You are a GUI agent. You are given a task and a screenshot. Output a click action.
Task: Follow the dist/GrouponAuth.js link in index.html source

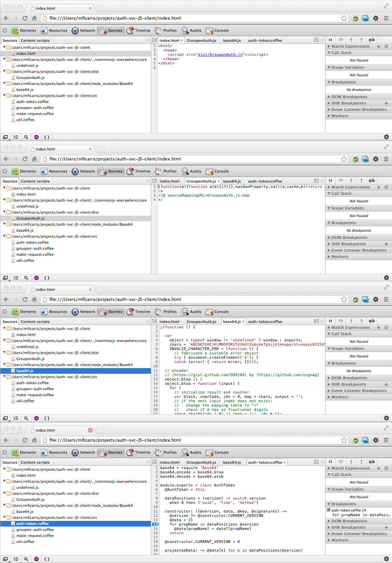(x=220, y=54)
